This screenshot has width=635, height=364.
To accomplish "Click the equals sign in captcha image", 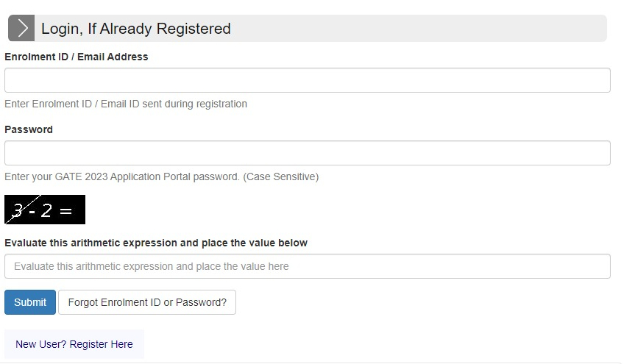I will (x=65, y=211).
